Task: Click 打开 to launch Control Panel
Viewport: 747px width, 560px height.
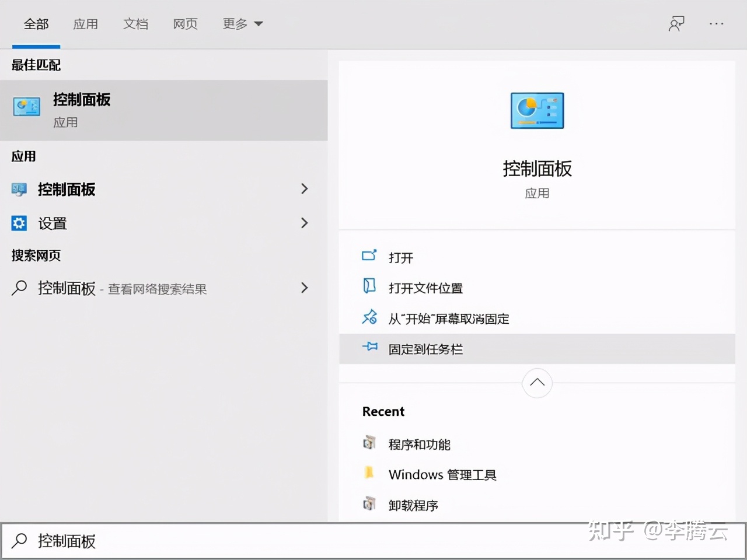Action: coord(400,257)
